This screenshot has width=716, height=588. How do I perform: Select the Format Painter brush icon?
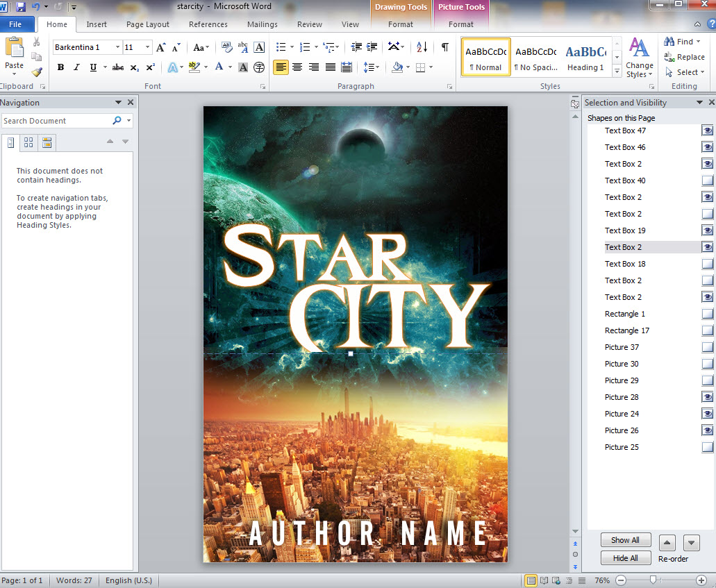click(x=37, y=72)
